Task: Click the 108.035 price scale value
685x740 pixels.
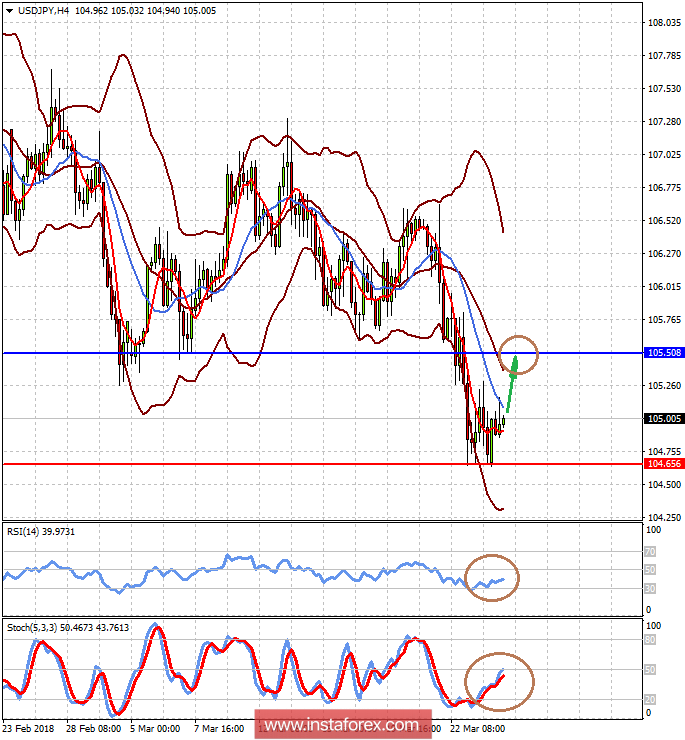Action: (x=664, y=23)
